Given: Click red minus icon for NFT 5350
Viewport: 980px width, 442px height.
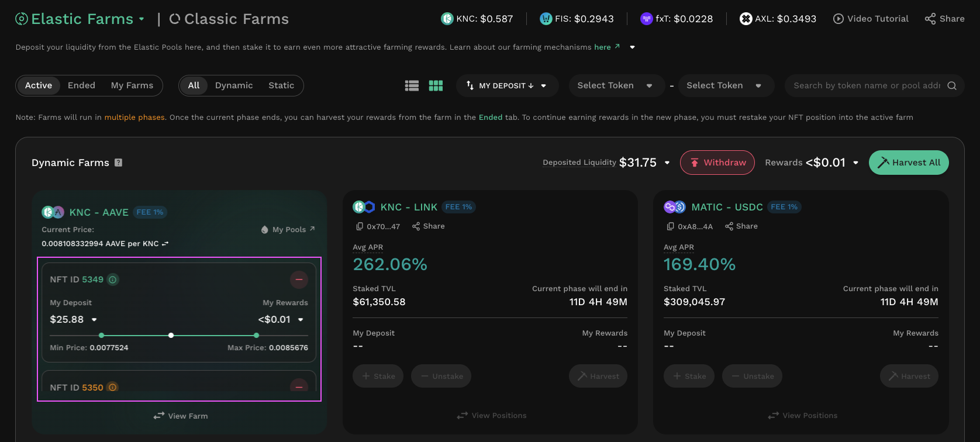Looking at the screenshot, I should pos(299,386).
